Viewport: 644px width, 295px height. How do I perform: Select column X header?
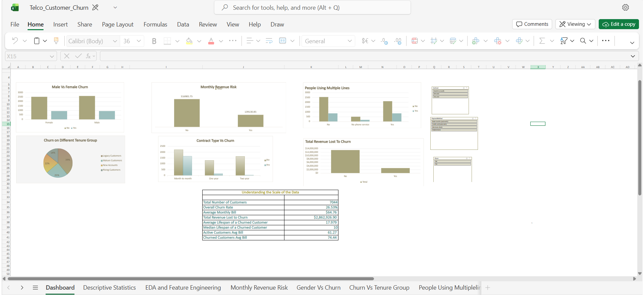(x=538, y=67)
